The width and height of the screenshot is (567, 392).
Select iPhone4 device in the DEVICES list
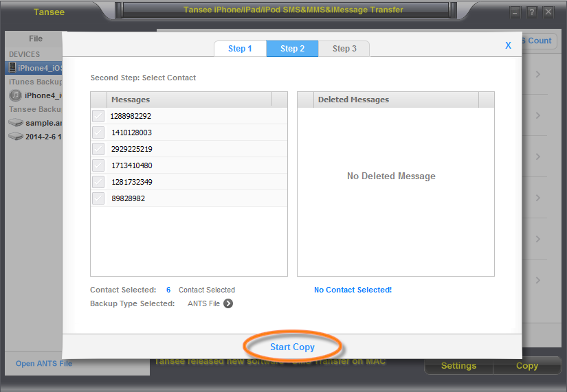point(34,68)
